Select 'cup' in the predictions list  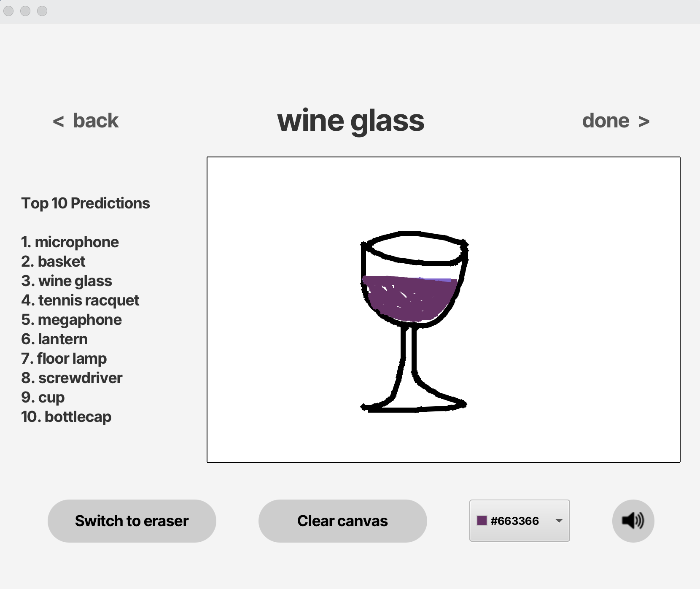click(x=43, y=397)
